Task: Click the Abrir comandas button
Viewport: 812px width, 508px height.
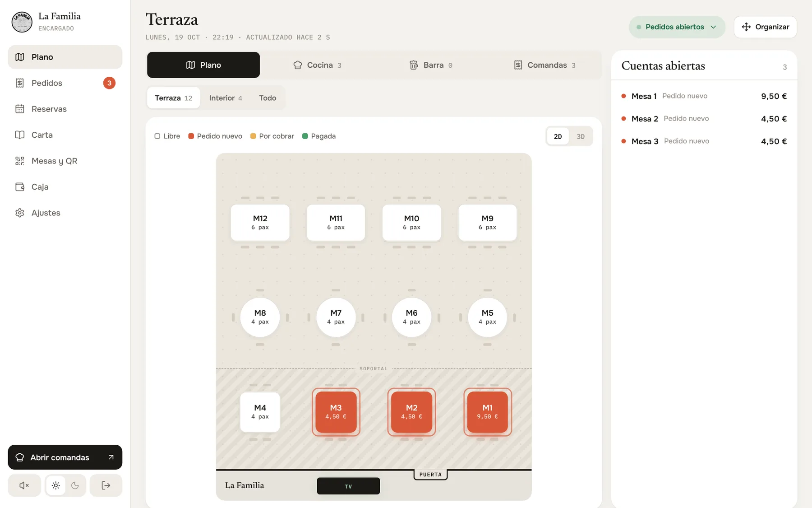Action: point(65,457)
